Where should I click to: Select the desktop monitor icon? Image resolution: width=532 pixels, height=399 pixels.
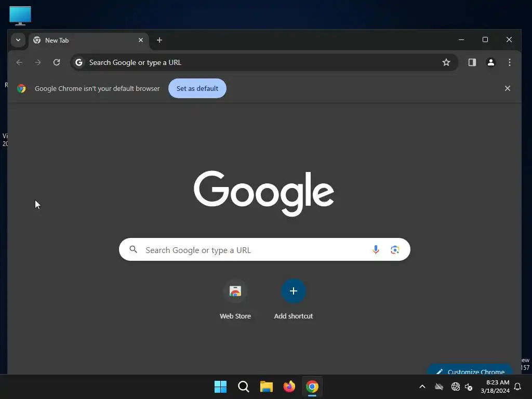coord(20,16)
